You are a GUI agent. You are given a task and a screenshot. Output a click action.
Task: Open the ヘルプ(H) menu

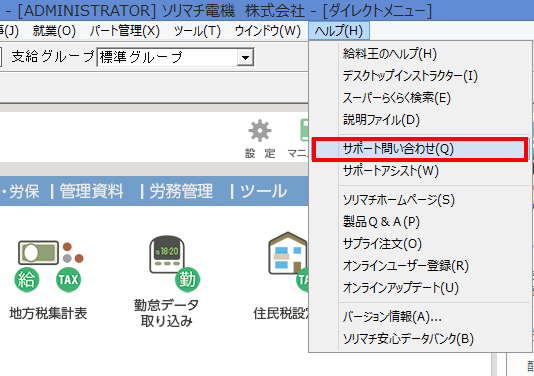click(x=339, y=31)
